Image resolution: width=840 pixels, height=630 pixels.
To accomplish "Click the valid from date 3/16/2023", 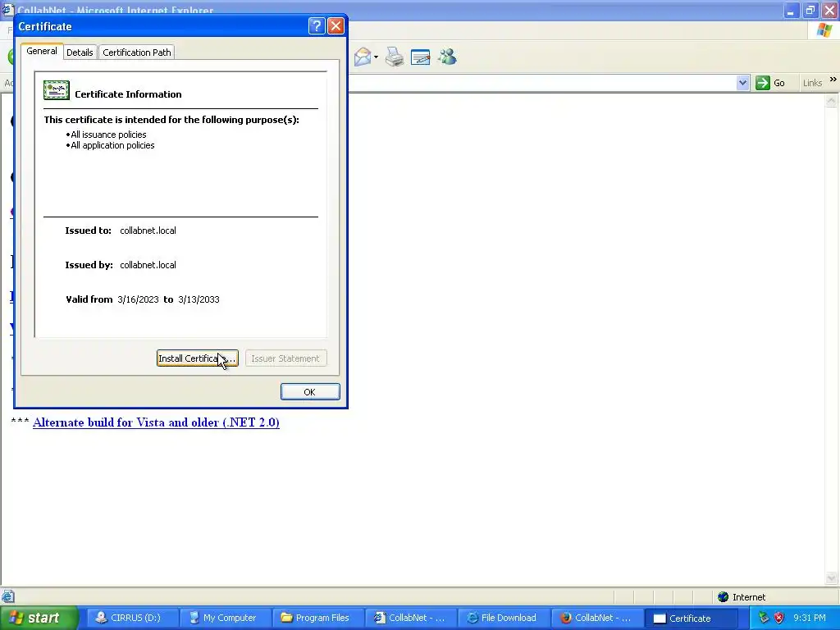I will point(138,299).
